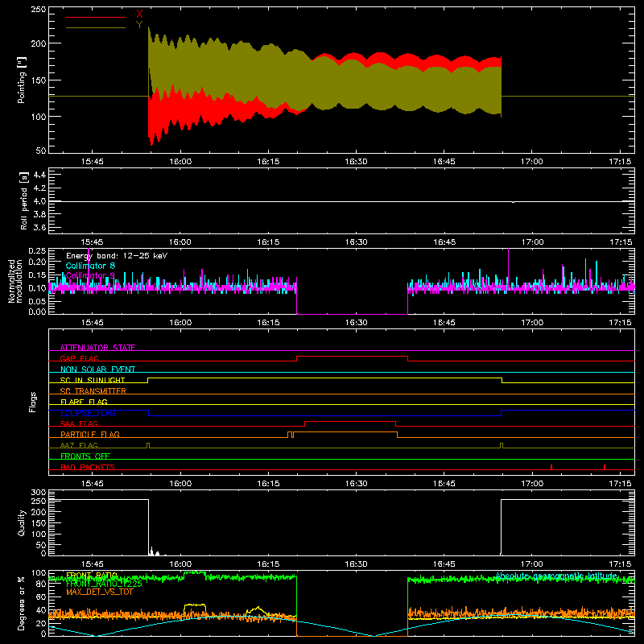Click the '50' tick on Pointing axis
Image resolution: width=644 pixels, height=644 pixels.
(41, 151)
